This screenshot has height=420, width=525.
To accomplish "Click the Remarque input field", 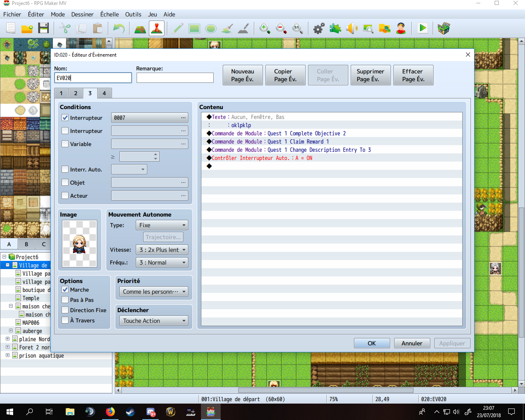I will 175,78.
